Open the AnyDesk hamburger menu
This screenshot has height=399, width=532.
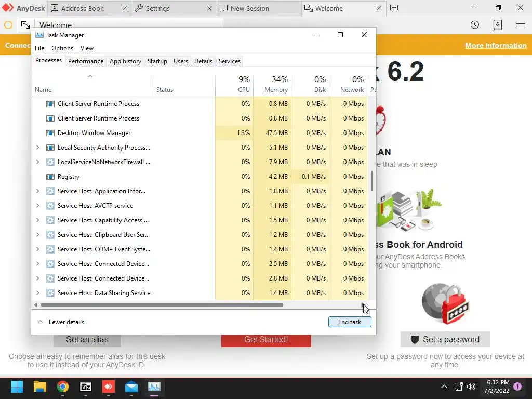521,25
